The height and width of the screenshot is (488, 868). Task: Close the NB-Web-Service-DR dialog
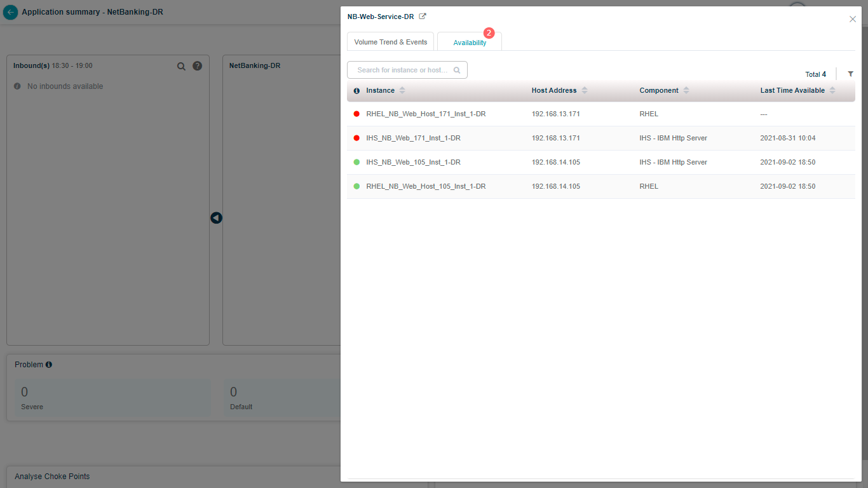pos(853,19)
